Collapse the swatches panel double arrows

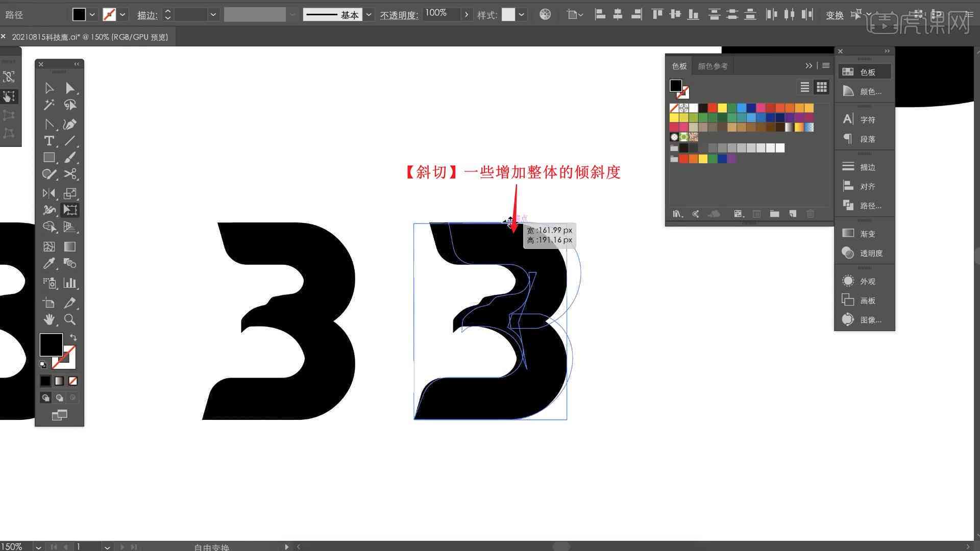808,66
